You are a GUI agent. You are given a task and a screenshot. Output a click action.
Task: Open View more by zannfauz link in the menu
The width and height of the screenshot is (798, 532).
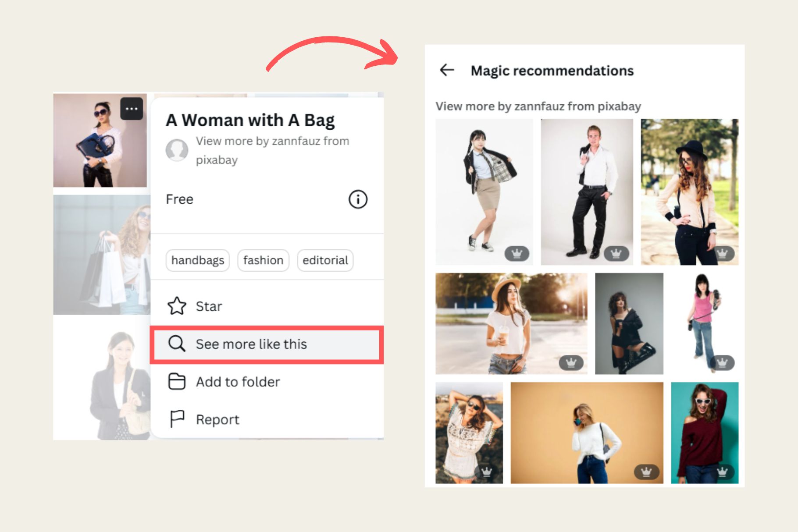[272, 150]
